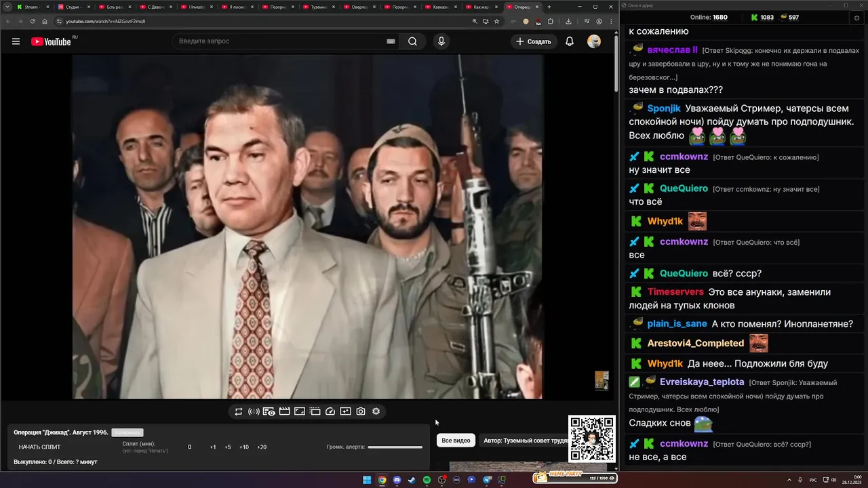Click the YouTube search magnifier button
The height and width of the screenshot is (488, 868).
(x=412, y=41)
